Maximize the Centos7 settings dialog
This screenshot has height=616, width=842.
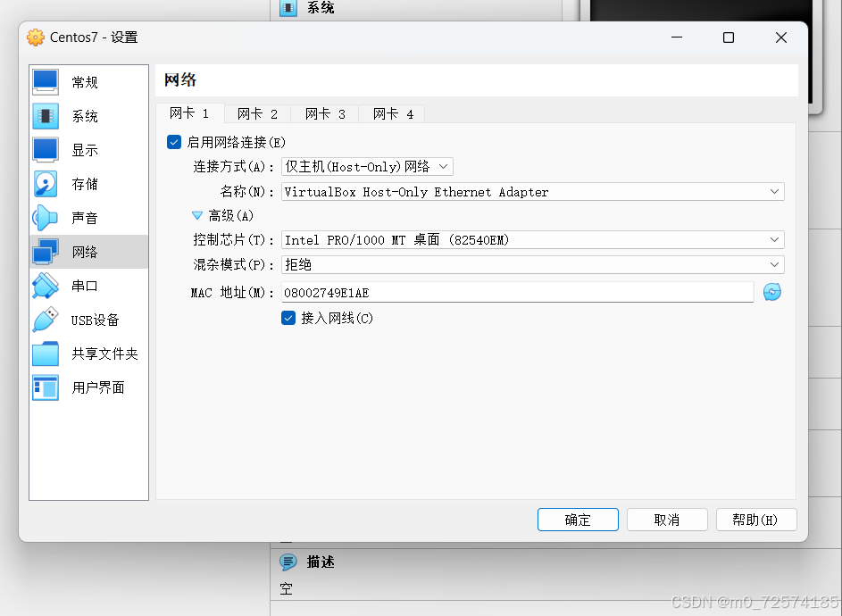(x=729, y=37)
